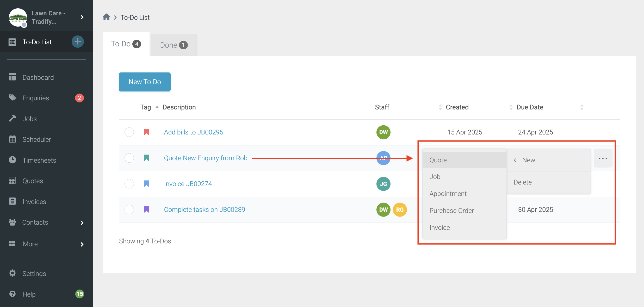Choose Purchase Order from the New submenu
This screenshot has width=644, height=307.
pyautogui.click(x=465, y=211)
